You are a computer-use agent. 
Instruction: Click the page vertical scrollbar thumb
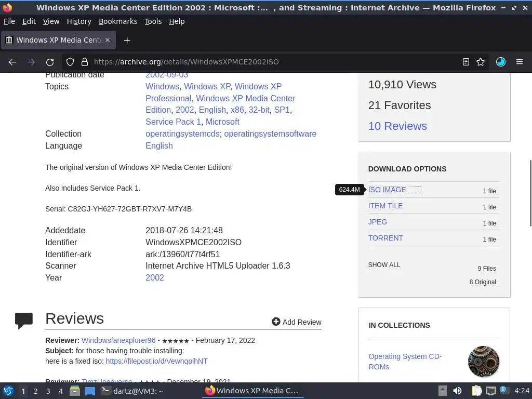click(x=530, y=193)
